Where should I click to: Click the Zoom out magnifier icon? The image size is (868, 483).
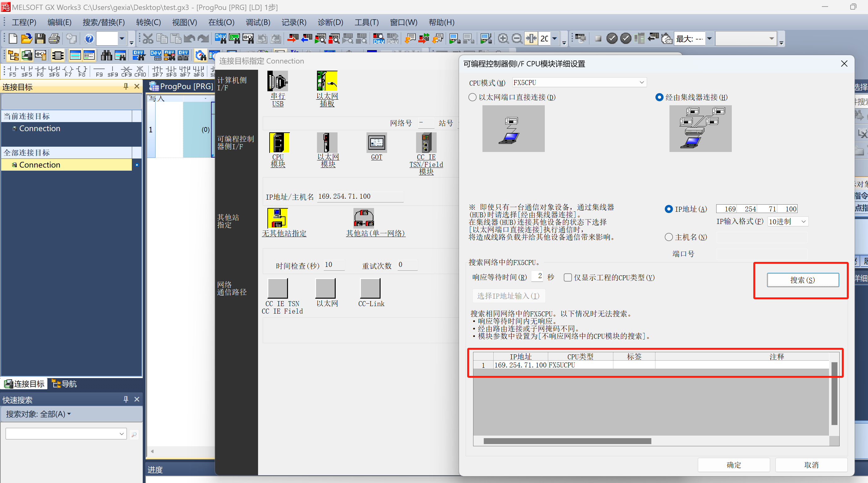(x=517, y=39)
